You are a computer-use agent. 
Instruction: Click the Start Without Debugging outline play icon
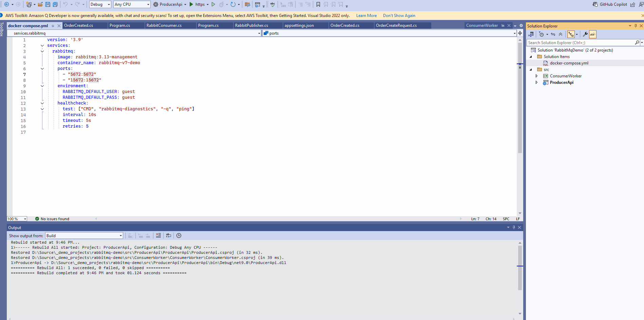[x=213, y=4]
